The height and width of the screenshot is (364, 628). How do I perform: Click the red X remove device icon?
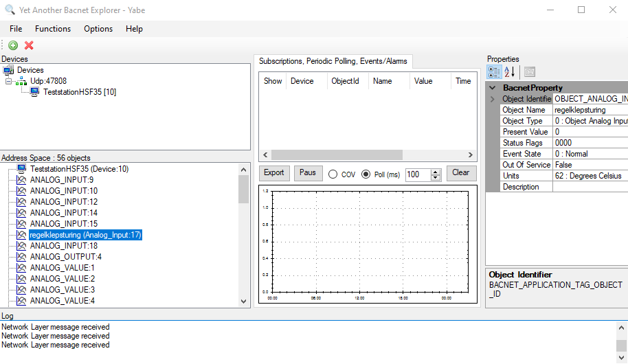pyautogui.click(x=29, y=45)
